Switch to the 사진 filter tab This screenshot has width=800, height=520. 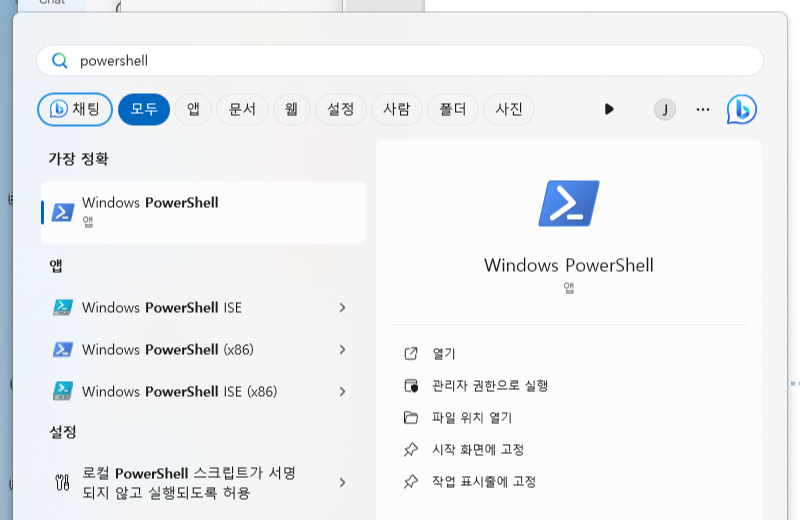pyautogui.click(x=509, y=109)
